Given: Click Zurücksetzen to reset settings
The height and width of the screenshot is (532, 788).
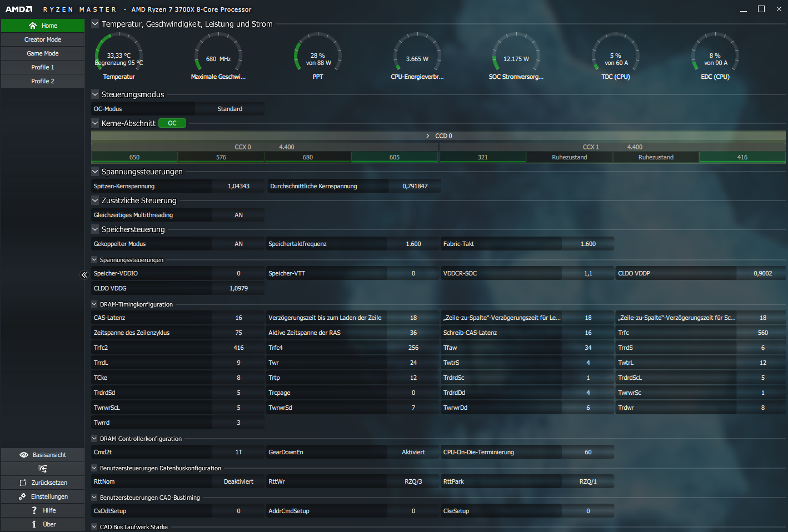Looking at the screenshot, I should coord(43,483).
